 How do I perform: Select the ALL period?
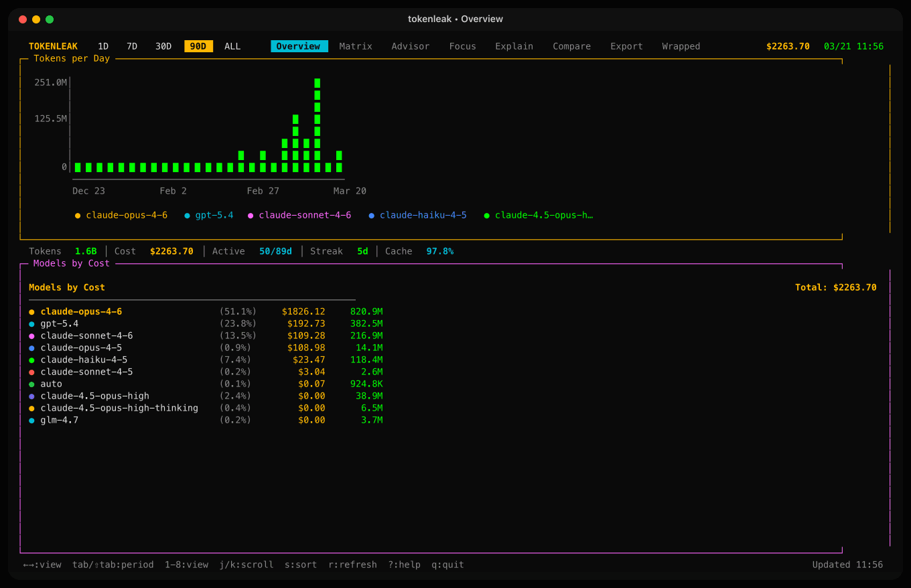point(232,46)
